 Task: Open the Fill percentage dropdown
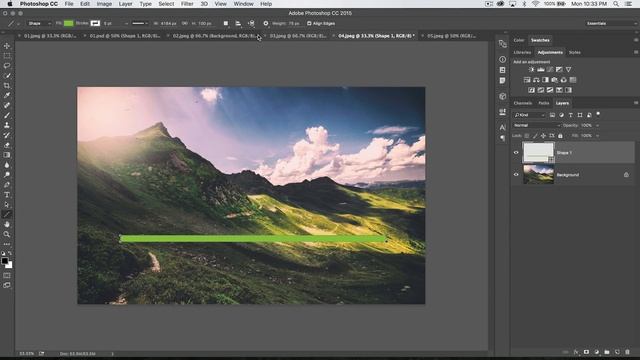[x=598, y=136]
